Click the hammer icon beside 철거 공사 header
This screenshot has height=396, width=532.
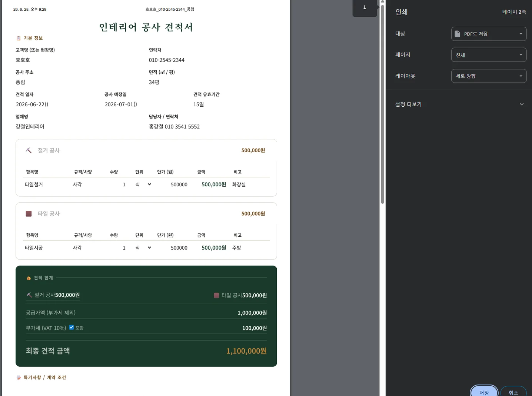click(29, 150)
